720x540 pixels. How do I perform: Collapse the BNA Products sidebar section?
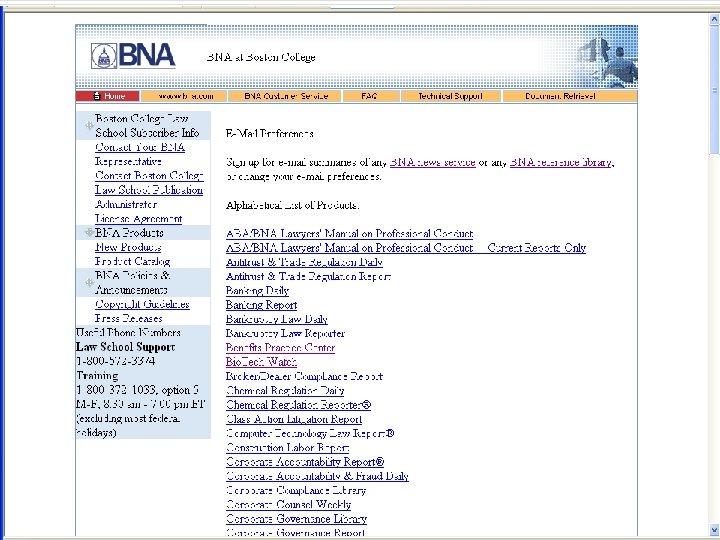coord(89,232)
